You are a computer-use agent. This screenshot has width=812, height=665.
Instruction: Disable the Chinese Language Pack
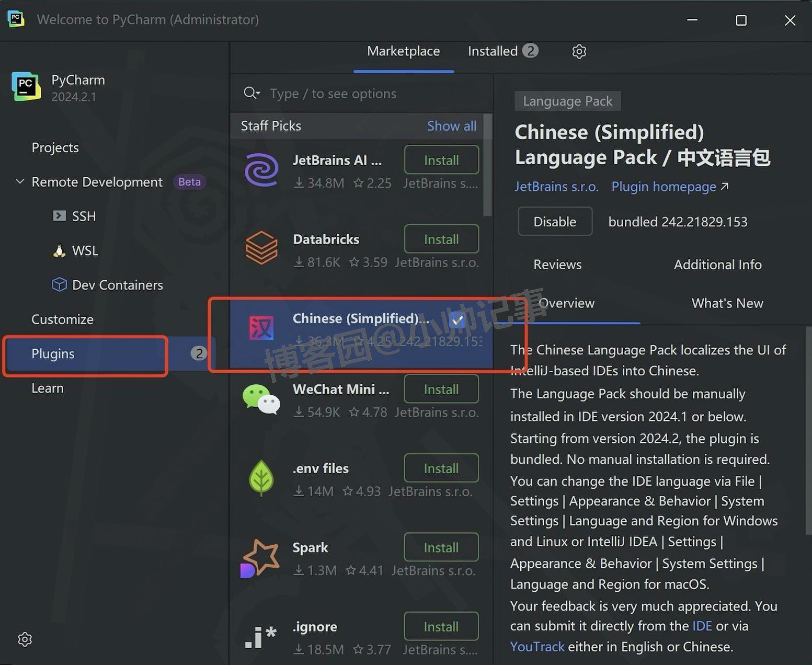[555, 221]
